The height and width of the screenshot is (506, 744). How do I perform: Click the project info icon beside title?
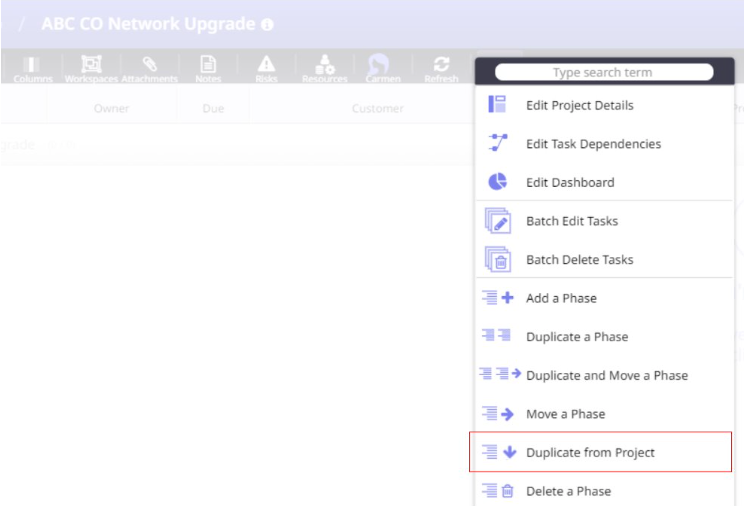click(267, 24)
